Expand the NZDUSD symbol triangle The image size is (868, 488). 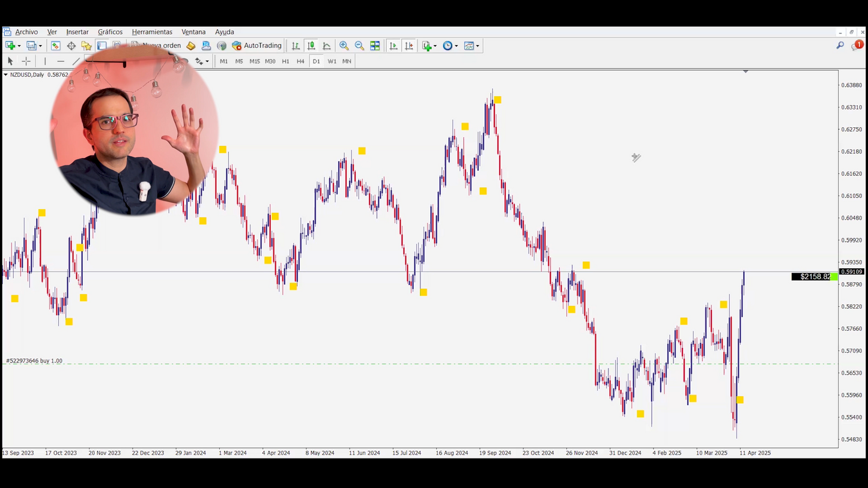5,75
